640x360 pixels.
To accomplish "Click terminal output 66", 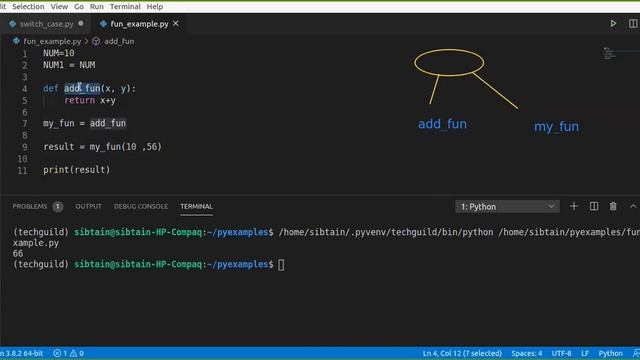I will (x=18, y=254).
